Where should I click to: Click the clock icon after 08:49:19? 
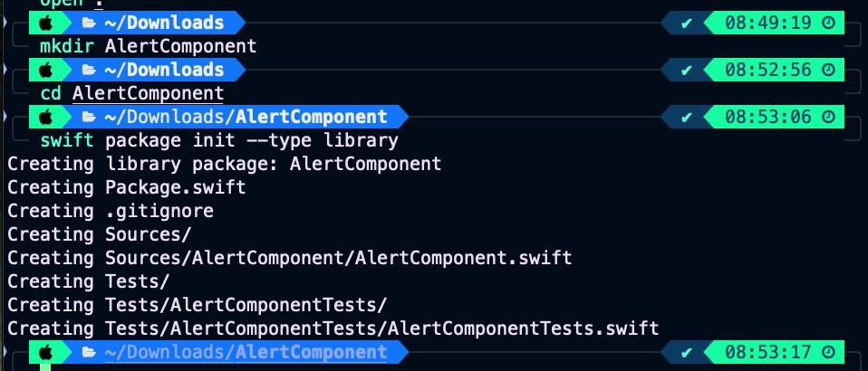click(x=830, y=23)
